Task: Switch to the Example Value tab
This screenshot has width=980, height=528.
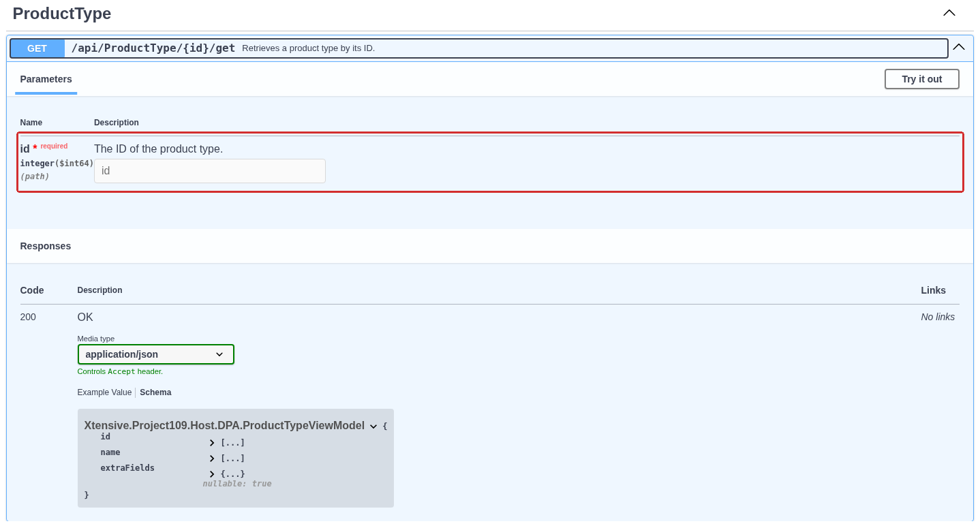Action: (104, 392)
